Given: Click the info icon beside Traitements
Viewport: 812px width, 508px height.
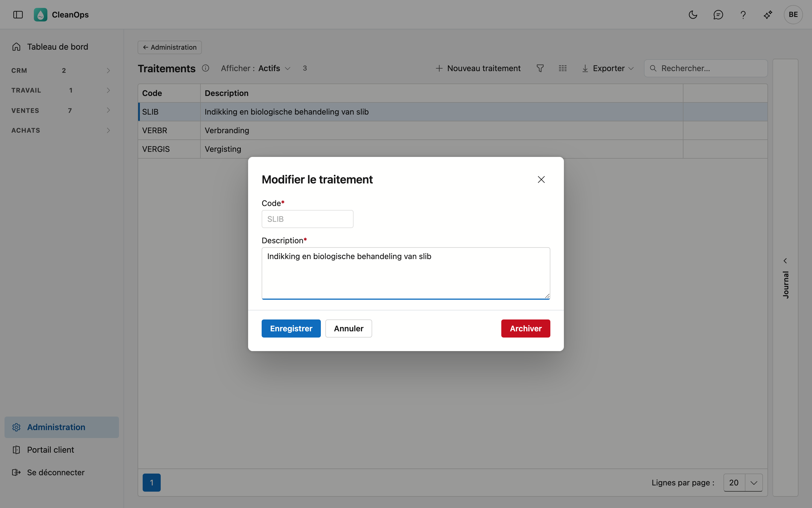Looking at the screenshot, I should pyautogui.click(x=205, y=68).
